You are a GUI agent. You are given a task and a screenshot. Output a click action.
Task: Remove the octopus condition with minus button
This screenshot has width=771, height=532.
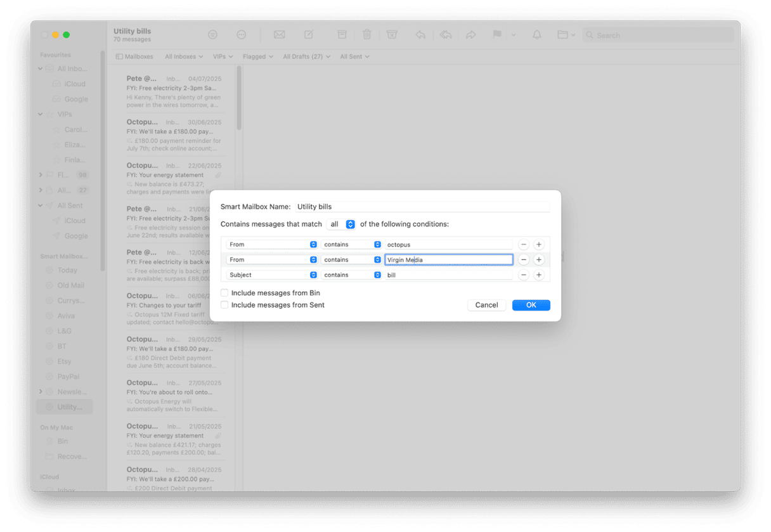pos(524,244)
